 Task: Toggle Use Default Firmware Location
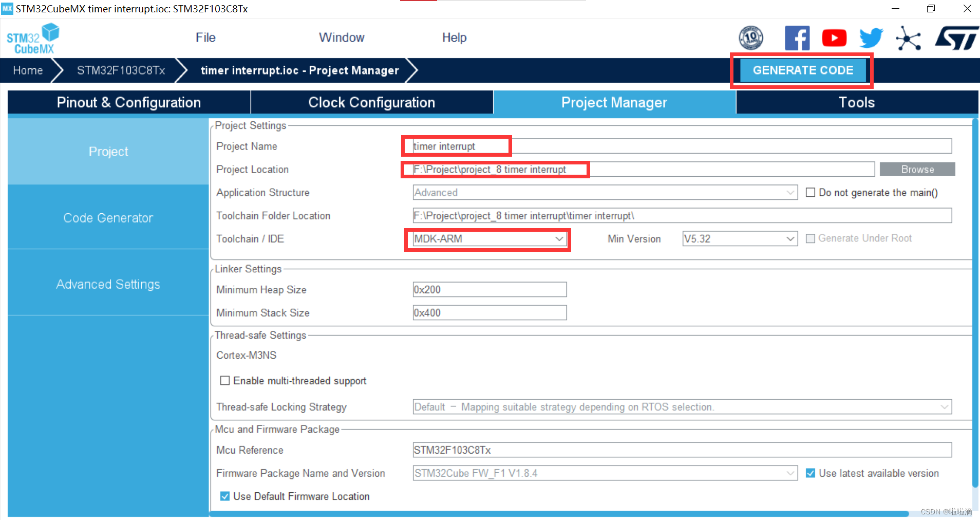[224, 496]
